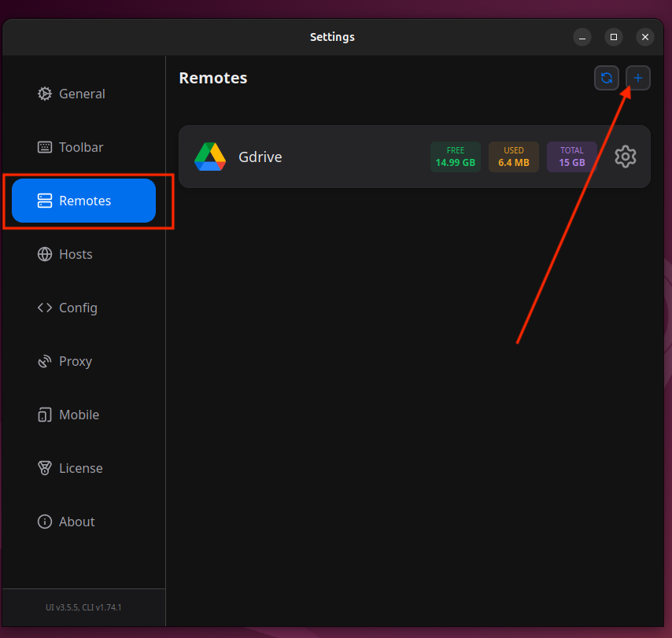Click the USED 6.4 MB badge
Screen dimensions: 672x638
pos(513,157)
